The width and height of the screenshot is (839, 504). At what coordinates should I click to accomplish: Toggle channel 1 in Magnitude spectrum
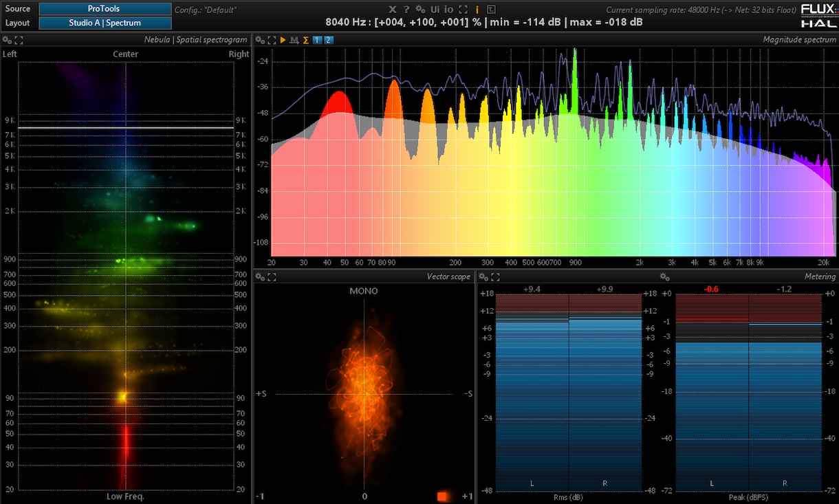[x=317, y=40]
